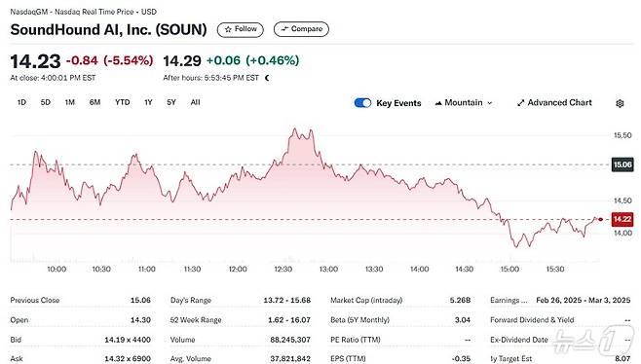Click Market Cap value 5.26B
Image resolution: width=641 pixels, height=364 pixels.
click(461, 301)
